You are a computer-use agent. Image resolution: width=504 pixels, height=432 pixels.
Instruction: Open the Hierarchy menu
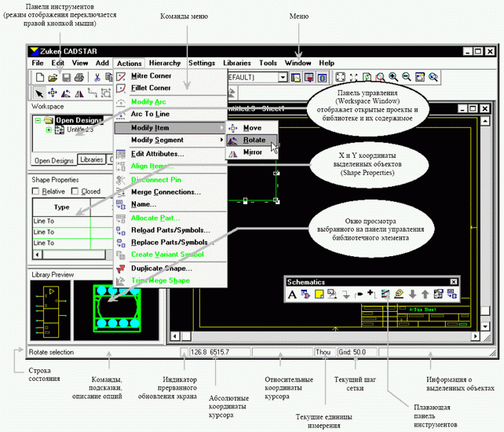click(165, 63)
